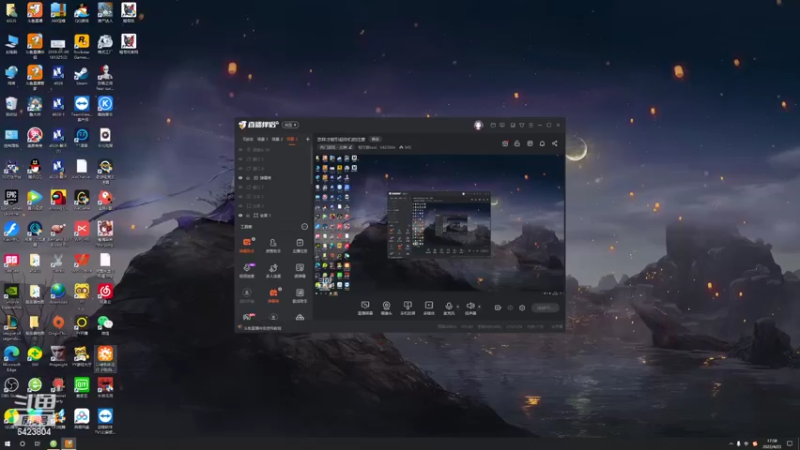Select the Microsoft Edge desktop shortcut
This screenshot has height=450, width=800.
click(x=11, y=359)
